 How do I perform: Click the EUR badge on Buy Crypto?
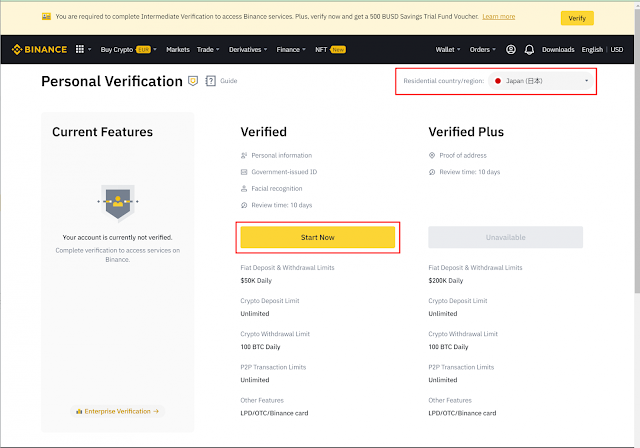143,50
